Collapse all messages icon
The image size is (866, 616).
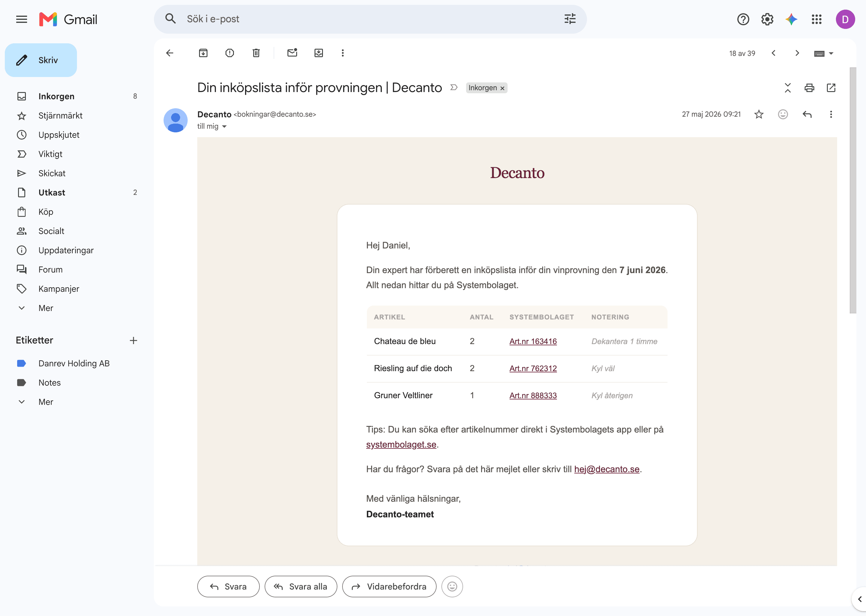(788, 88)
